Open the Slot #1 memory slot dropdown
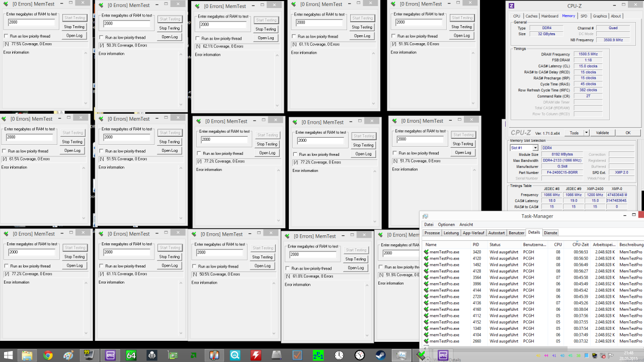 click(524, 148)
